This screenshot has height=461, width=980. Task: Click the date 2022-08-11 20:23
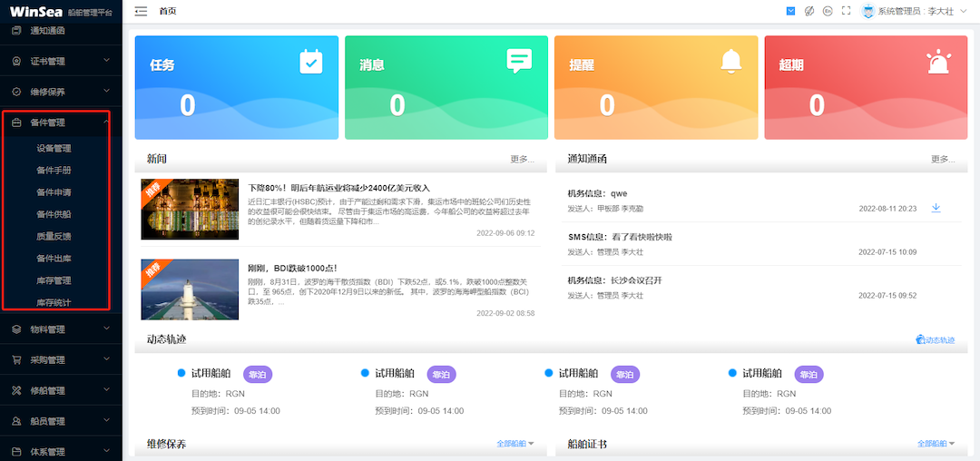click(887, 209)
